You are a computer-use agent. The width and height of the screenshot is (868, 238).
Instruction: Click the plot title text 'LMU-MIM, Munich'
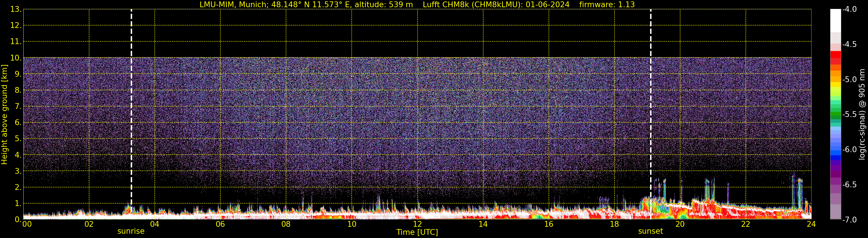233,5
